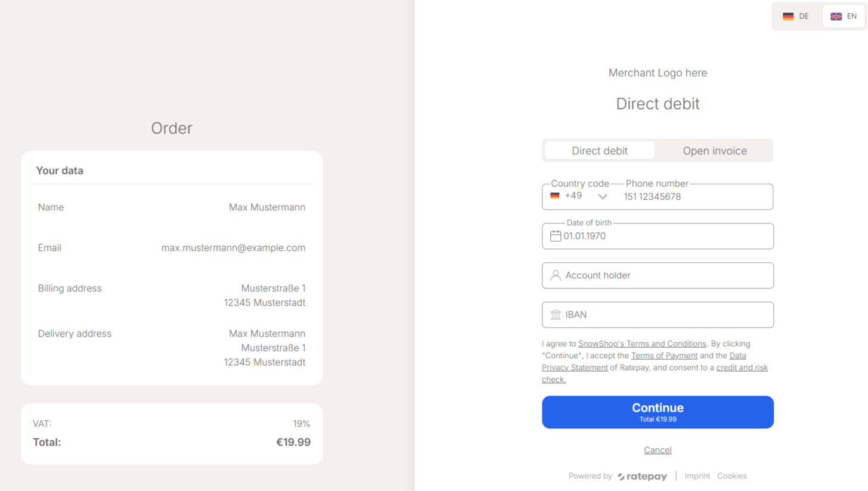Select the Direct debit tab
This screenshot has height=491, width=868.
coord(600,151)
